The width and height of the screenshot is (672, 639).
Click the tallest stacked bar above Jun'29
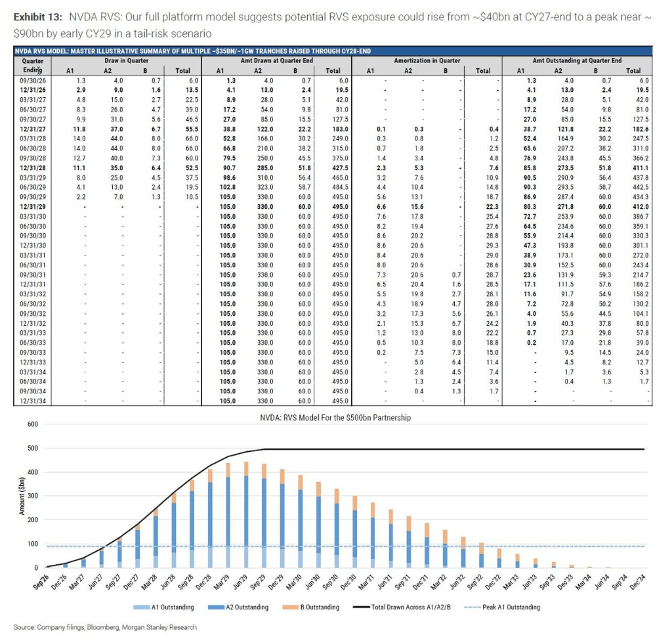tap(246, 515)
